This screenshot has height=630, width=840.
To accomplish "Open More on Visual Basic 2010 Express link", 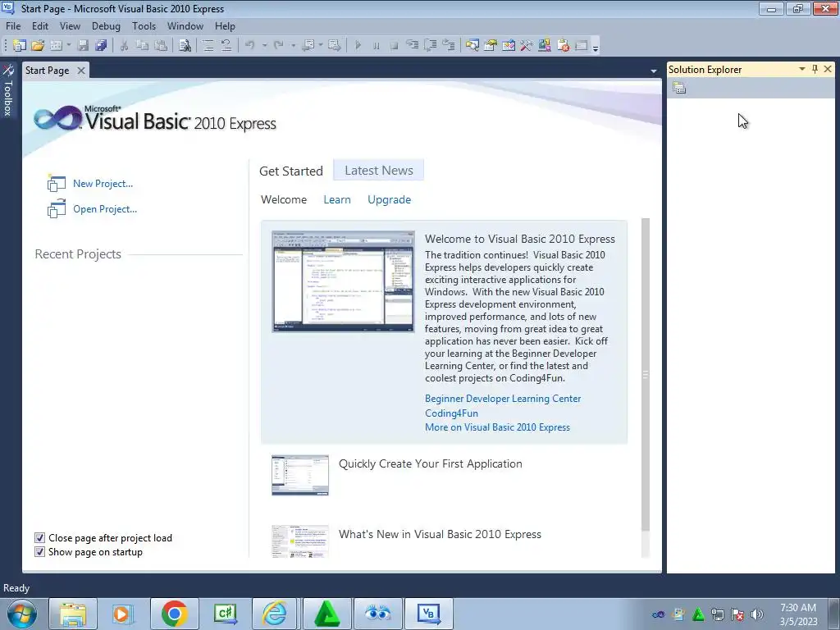I will 497,427.
